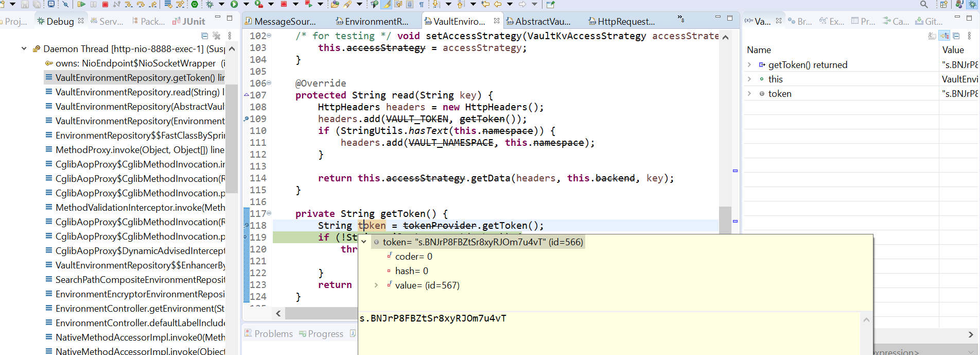Open the AbstractVau... editor tab

click(x=538, y=21)
